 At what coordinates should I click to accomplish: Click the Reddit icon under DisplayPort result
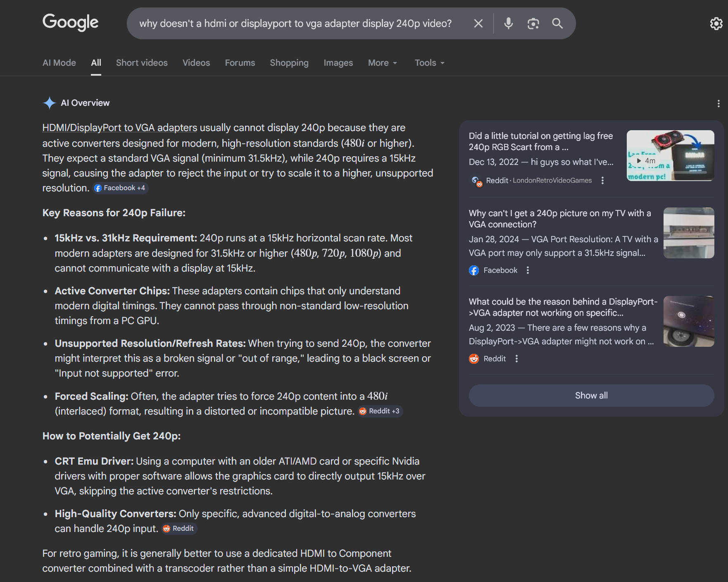tap(474, 359)
